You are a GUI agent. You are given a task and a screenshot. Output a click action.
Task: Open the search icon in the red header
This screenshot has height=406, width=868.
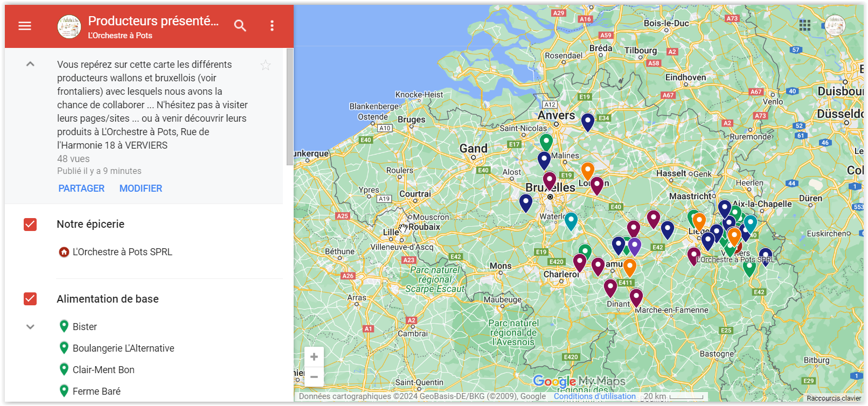(x=240, y=25)
